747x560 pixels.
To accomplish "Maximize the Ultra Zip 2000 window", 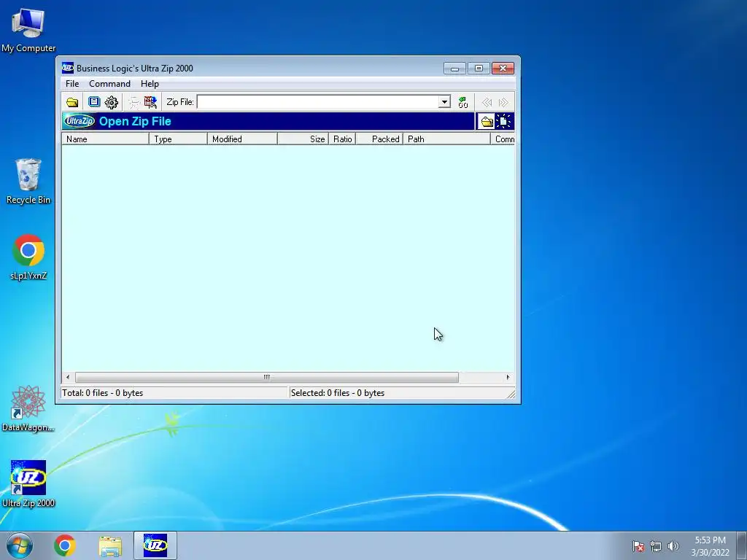I will pyautogui.click(x=479, y=69).
